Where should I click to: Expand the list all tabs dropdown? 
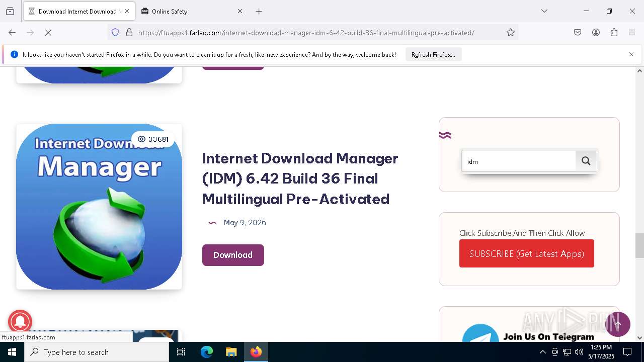coord(544,11)
